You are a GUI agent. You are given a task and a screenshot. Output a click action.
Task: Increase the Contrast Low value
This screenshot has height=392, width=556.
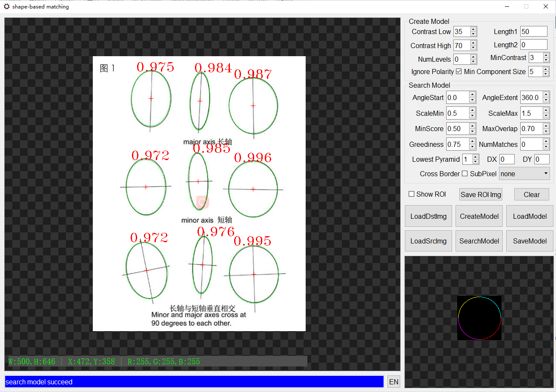coord(473,29)
